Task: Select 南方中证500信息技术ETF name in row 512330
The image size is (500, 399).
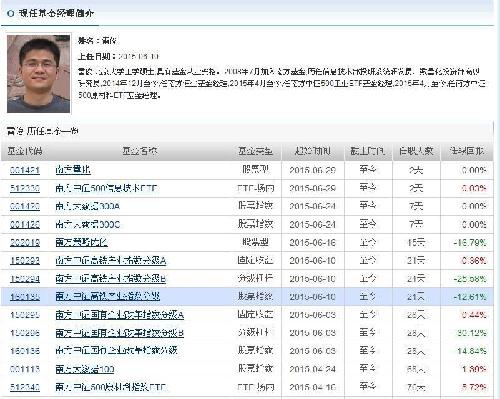Action: (106, 188)
